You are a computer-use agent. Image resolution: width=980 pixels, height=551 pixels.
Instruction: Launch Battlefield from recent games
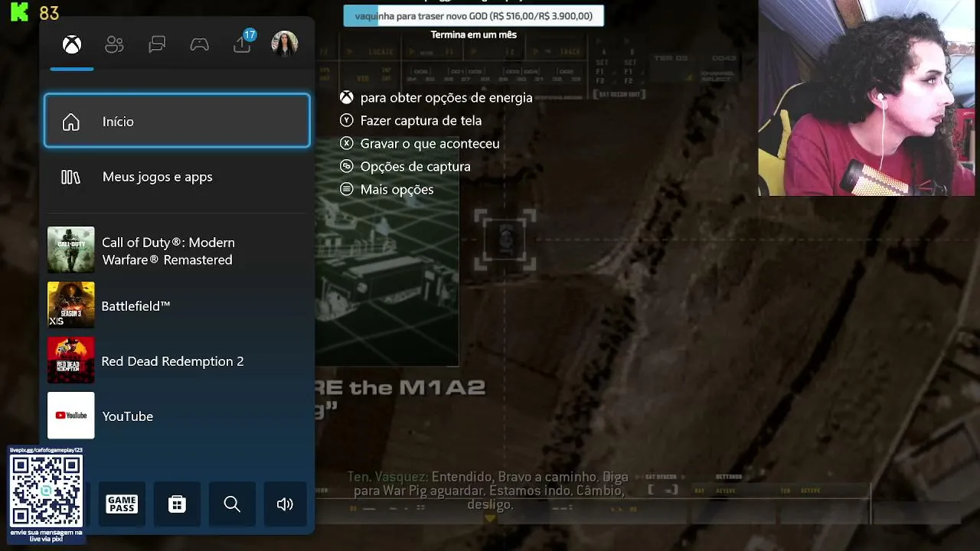(x=177, y=305)
